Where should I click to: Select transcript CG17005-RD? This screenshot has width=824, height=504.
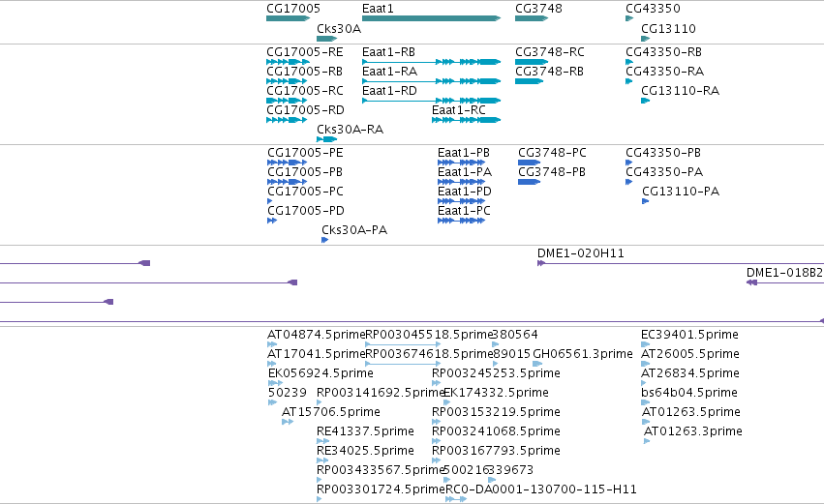305,110
